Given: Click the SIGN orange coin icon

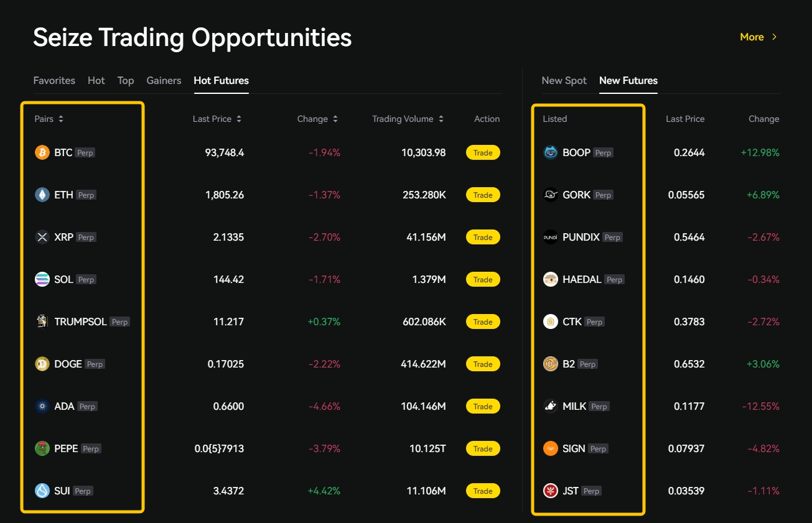Looking at the screenshot, I should 551,448.
